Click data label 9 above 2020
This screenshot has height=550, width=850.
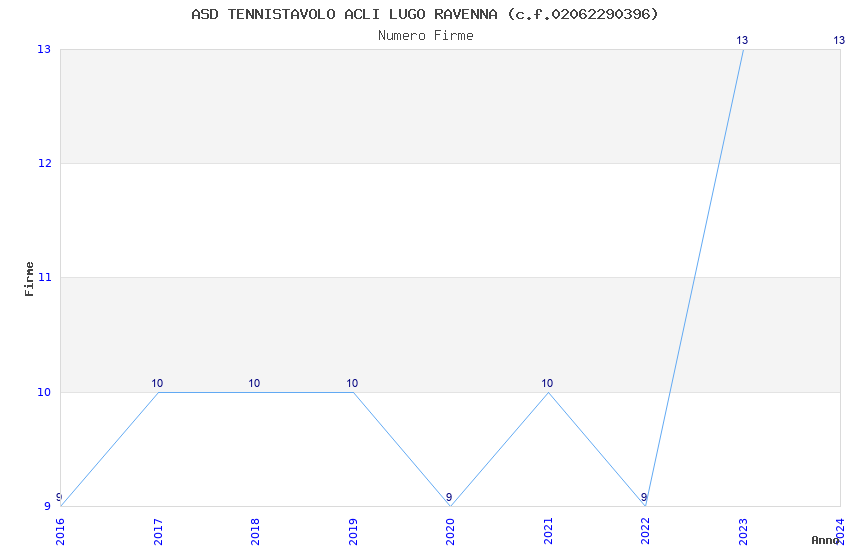click(449, 497)
